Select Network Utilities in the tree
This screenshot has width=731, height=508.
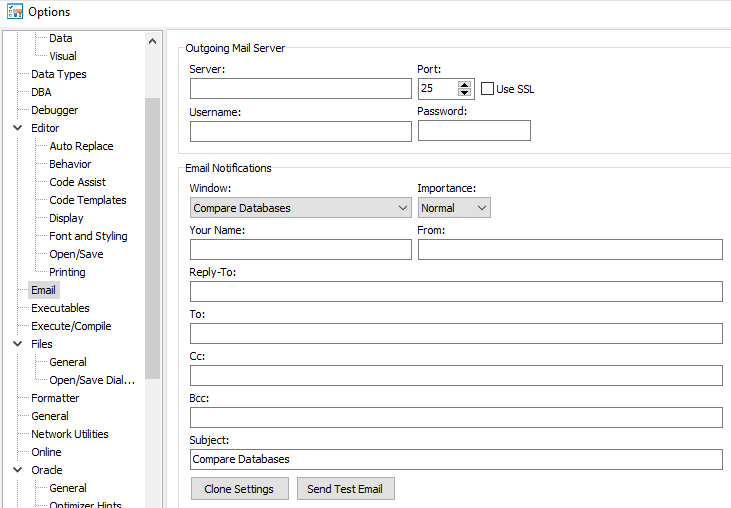[x=70, y=434]
